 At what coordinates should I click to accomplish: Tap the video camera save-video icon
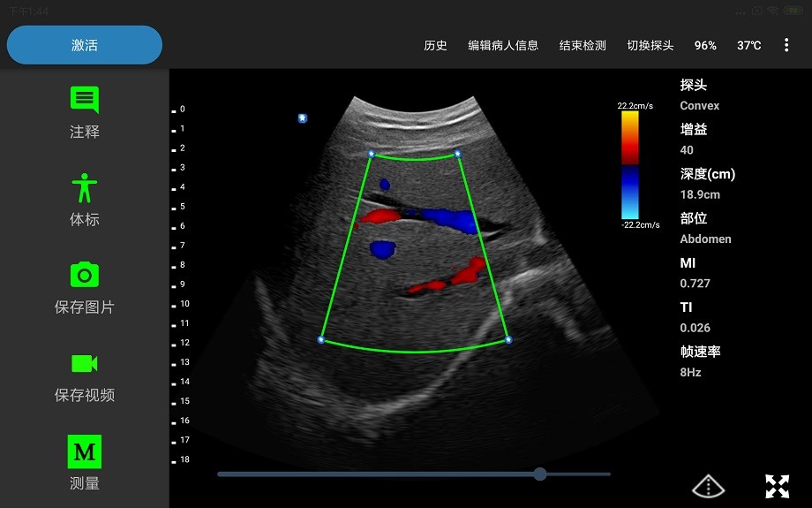click(x=85, y=363)
